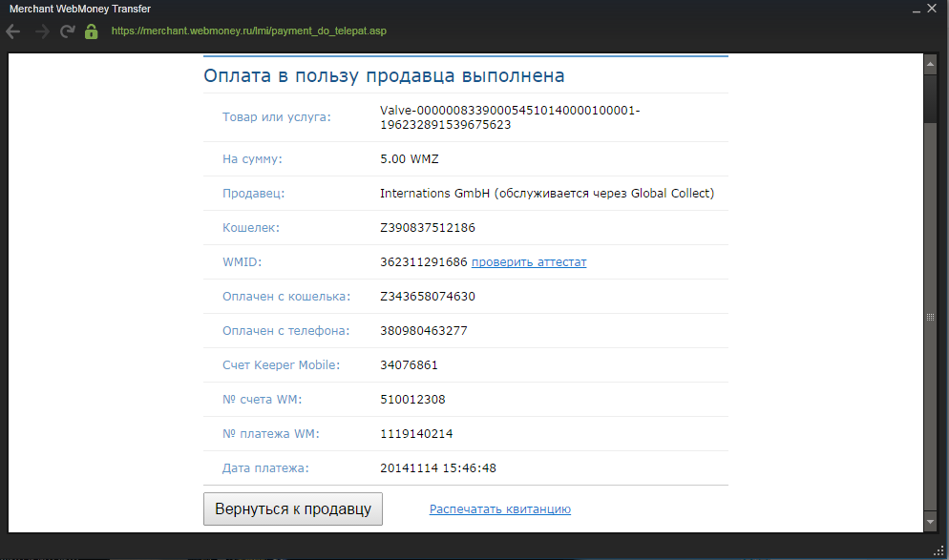
Task: Click the green SSL padlock icon
Action: (x=92, y=31)
